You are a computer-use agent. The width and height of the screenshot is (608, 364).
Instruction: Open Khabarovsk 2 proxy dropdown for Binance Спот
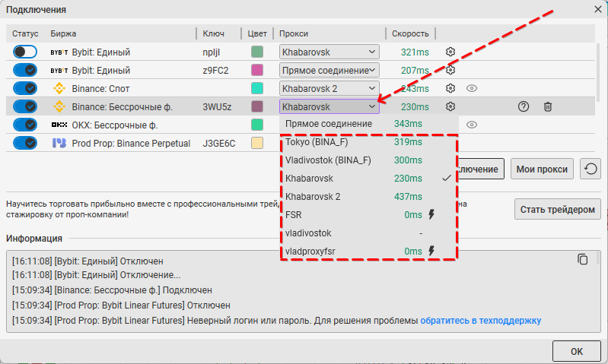[329, 89]
